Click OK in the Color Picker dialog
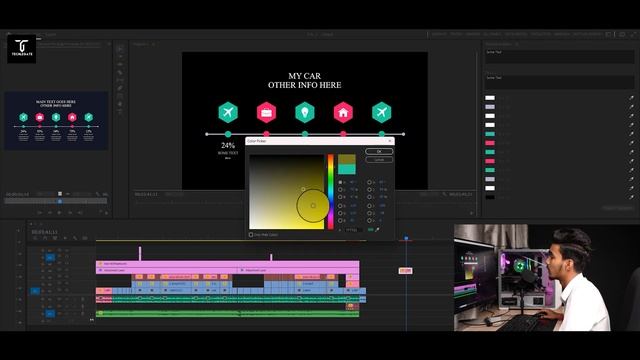640x360 pixels. [379, 151]
